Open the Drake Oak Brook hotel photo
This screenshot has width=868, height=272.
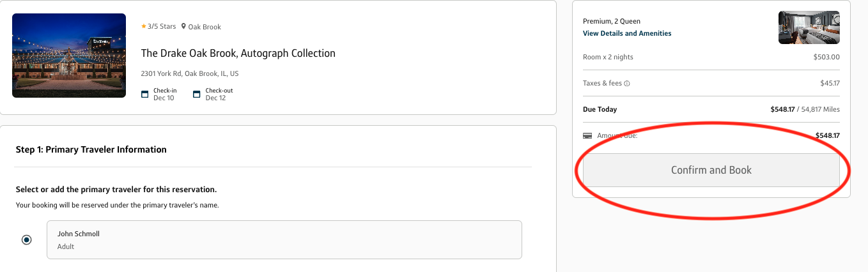(x=69, y=56)
